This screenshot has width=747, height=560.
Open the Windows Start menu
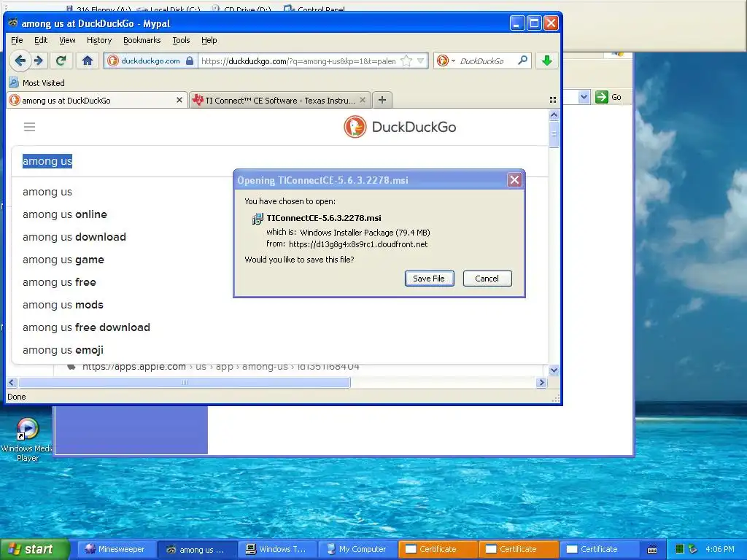click(34, 549)
